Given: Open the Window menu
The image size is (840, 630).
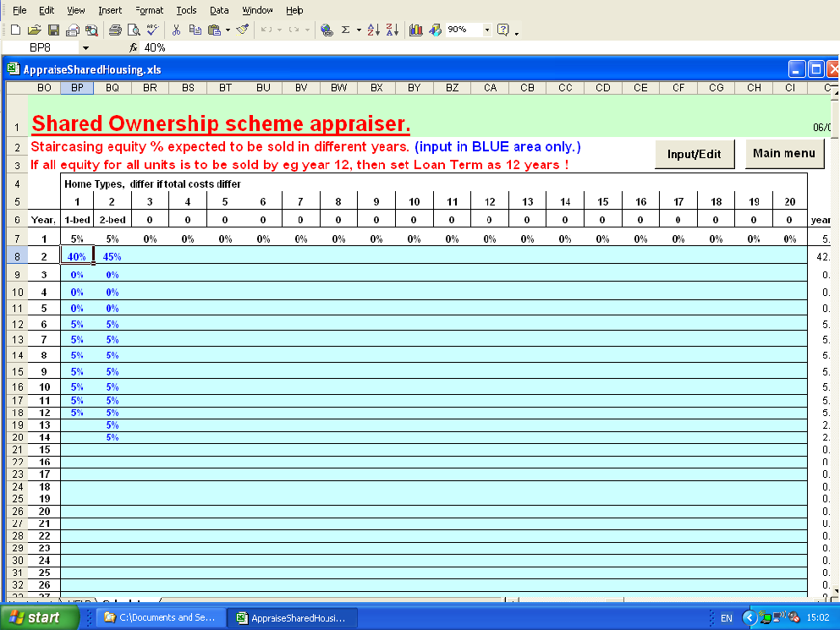Looking at the screenshot, I should coord(257,10).
